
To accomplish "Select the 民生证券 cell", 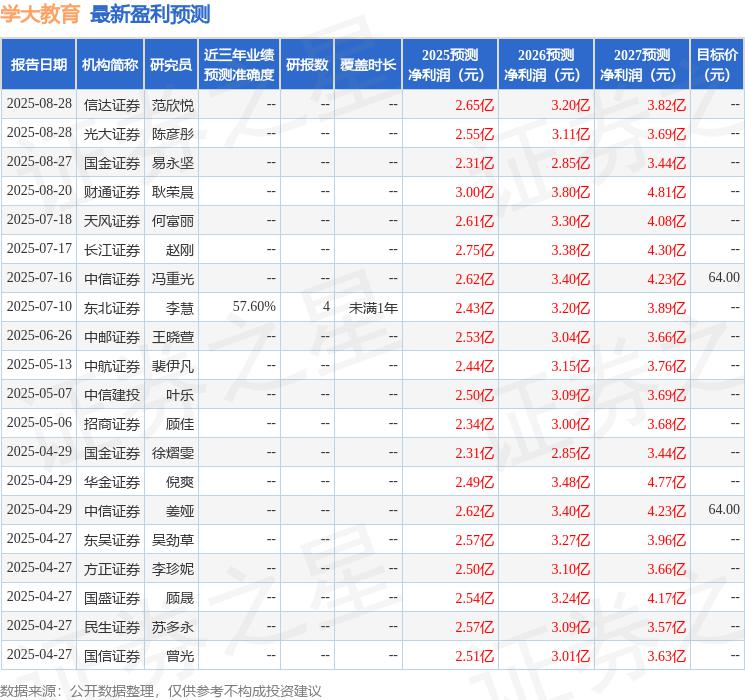I will [112, 627].
